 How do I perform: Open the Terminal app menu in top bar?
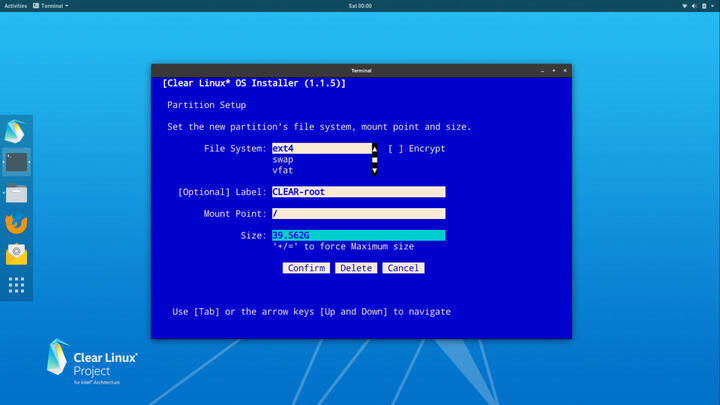(51, 6)
